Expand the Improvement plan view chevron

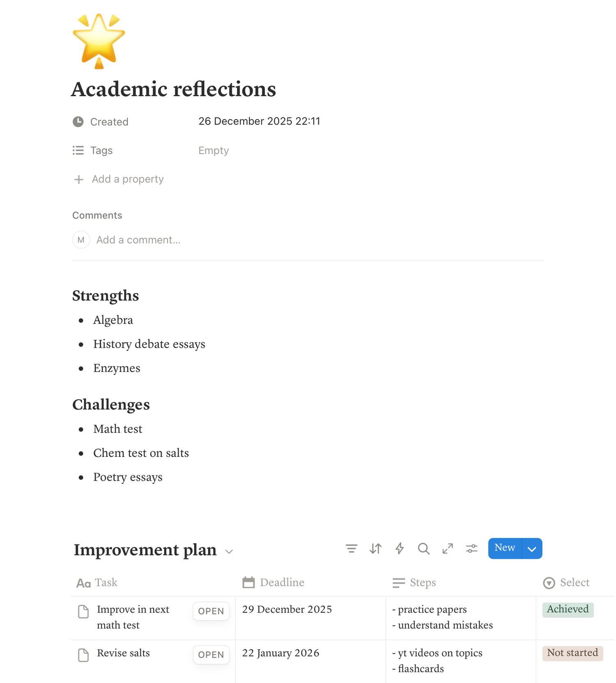click(229, 551)
